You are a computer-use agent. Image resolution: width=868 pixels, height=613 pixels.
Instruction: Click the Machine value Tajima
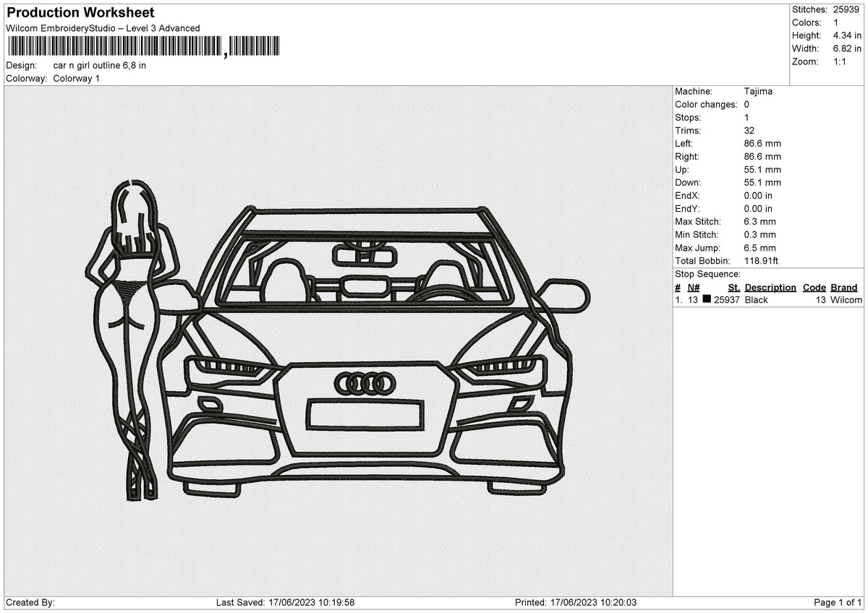[x=758, y=91]
